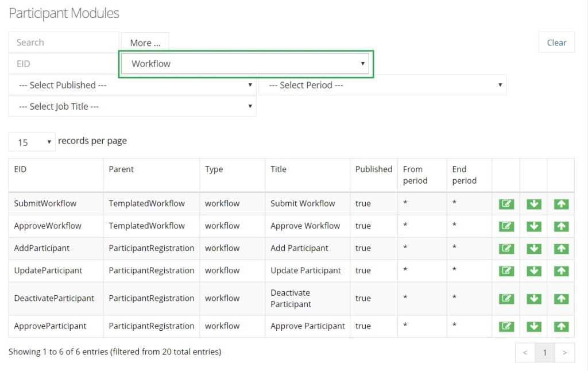Click ParticipantRegistration parent in UpdateParticipant row

[152, 270]
